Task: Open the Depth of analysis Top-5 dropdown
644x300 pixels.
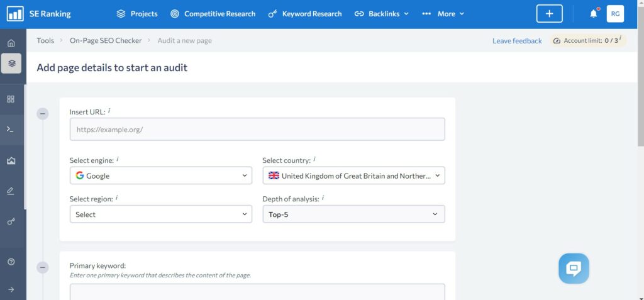Action: (x=353, y=214)
